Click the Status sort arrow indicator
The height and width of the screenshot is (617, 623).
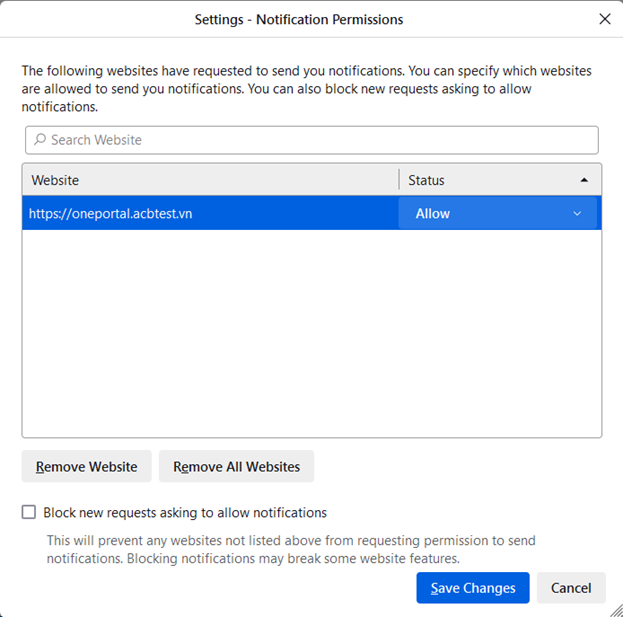(x=584, y=180)
